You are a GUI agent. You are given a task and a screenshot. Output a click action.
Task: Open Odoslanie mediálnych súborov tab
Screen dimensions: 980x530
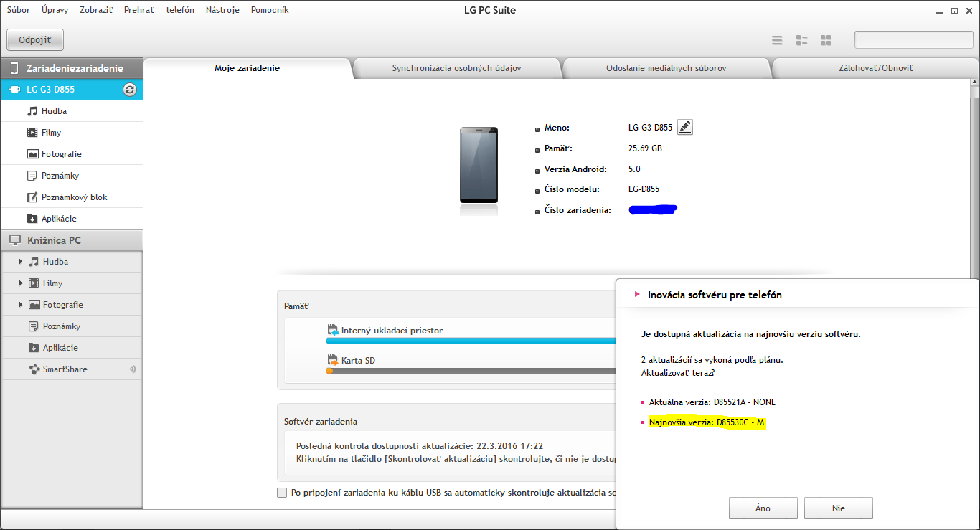point(666,68)
